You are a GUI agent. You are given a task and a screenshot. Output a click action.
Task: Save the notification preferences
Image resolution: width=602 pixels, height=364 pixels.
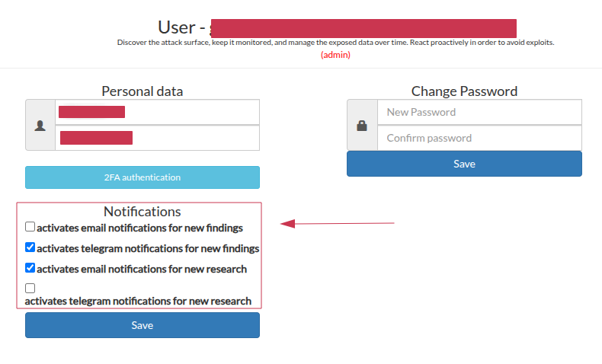pyautogui.click(x=142, y=325)
